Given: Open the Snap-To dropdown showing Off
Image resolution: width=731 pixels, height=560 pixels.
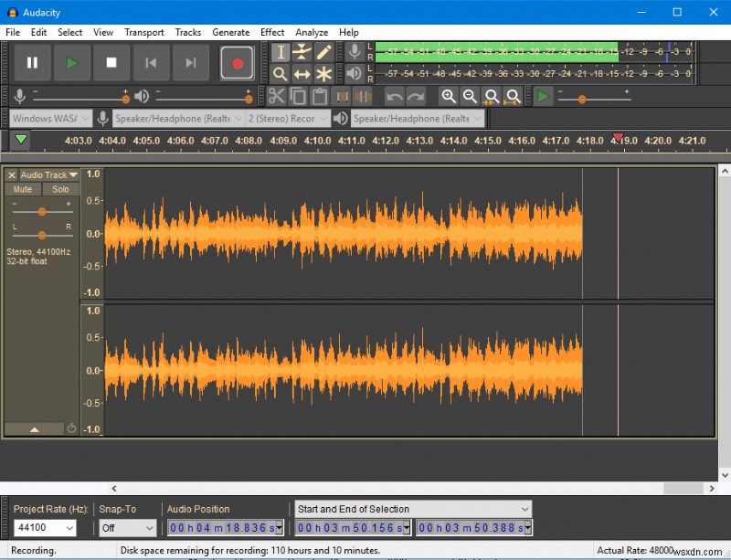Looking at the screenshot, I should 126,527.
